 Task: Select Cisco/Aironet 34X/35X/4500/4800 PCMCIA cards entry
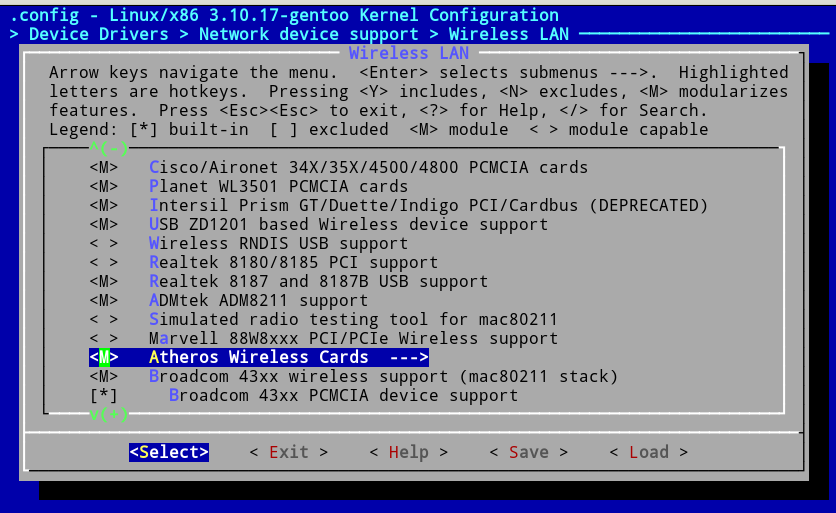point(368,167)
